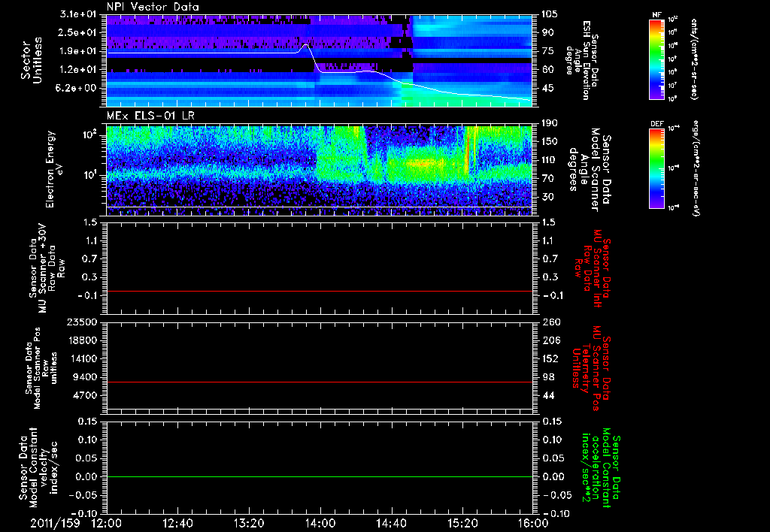
Task: Click the "98" telemetry tick label
Action: (547, 377)
